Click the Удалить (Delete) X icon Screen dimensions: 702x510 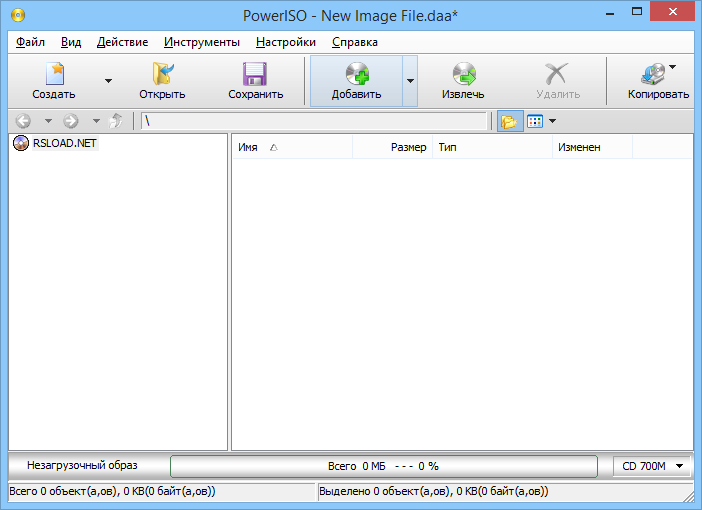(556, 74)
